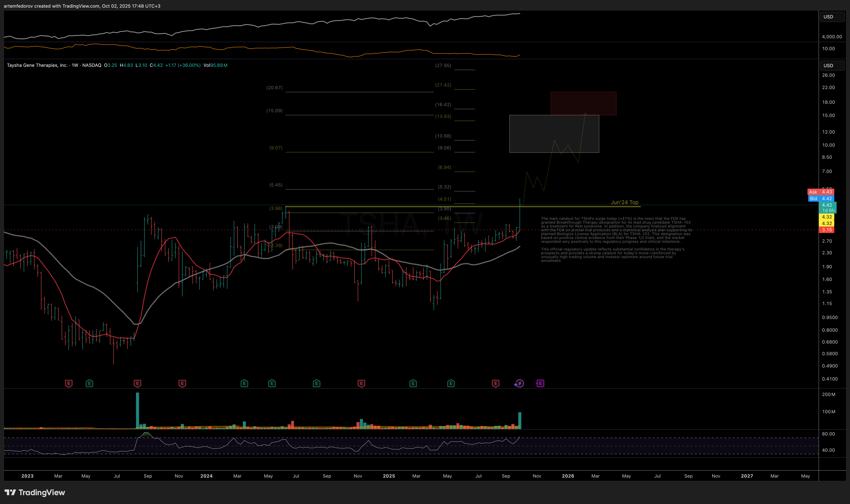Open the green earnings marker near August 2024

click(317, 383)
